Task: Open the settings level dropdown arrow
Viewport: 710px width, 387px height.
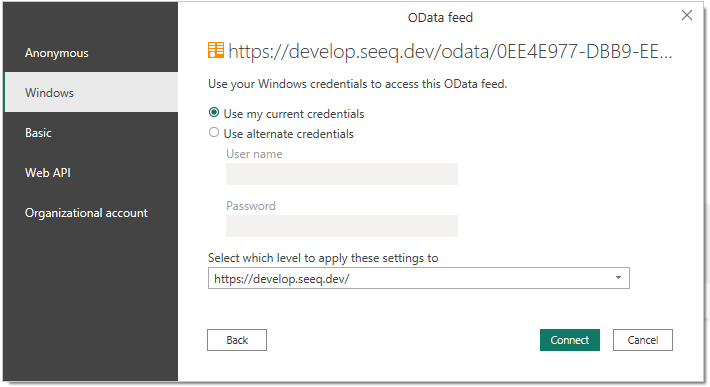Action: coord(618,277)
